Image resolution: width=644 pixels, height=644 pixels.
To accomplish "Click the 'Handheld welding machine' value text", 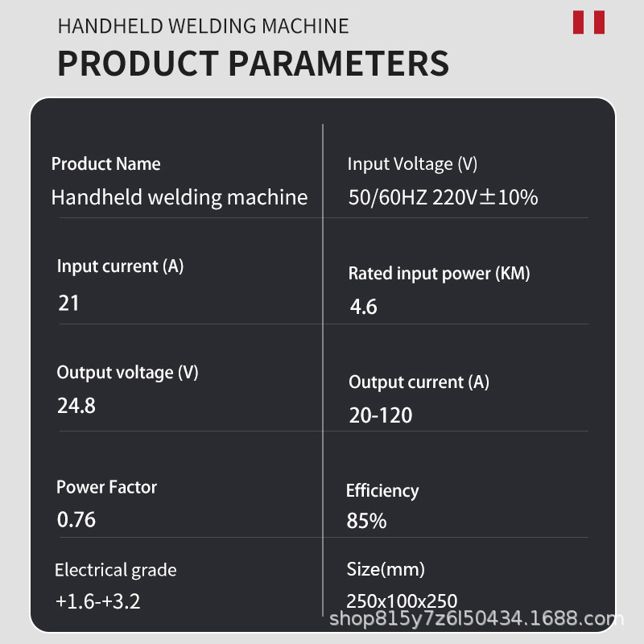I will click(x=179, y=197).
